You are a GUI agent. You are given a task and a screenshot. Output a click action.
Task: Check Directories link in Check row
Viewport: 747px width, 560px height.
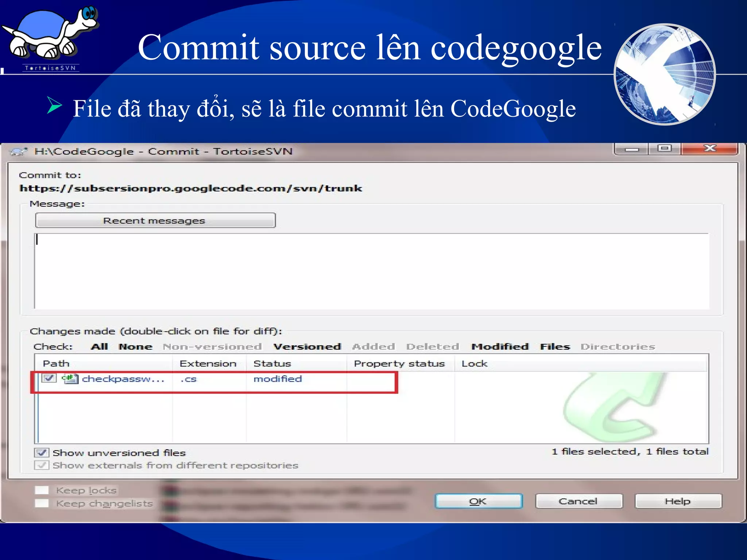click(618, 346)
